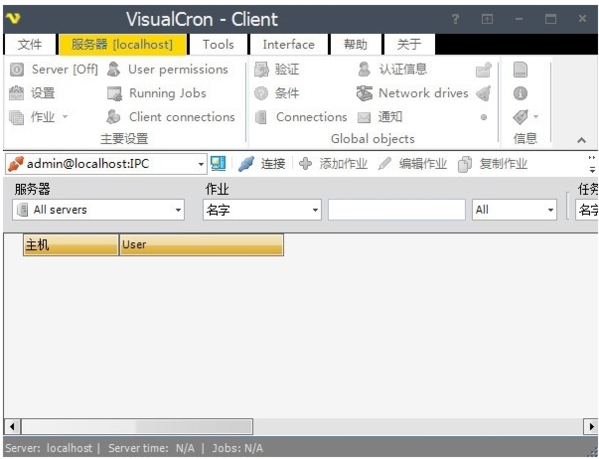Click the 条件 conditions icon

(x=261, y=93)
